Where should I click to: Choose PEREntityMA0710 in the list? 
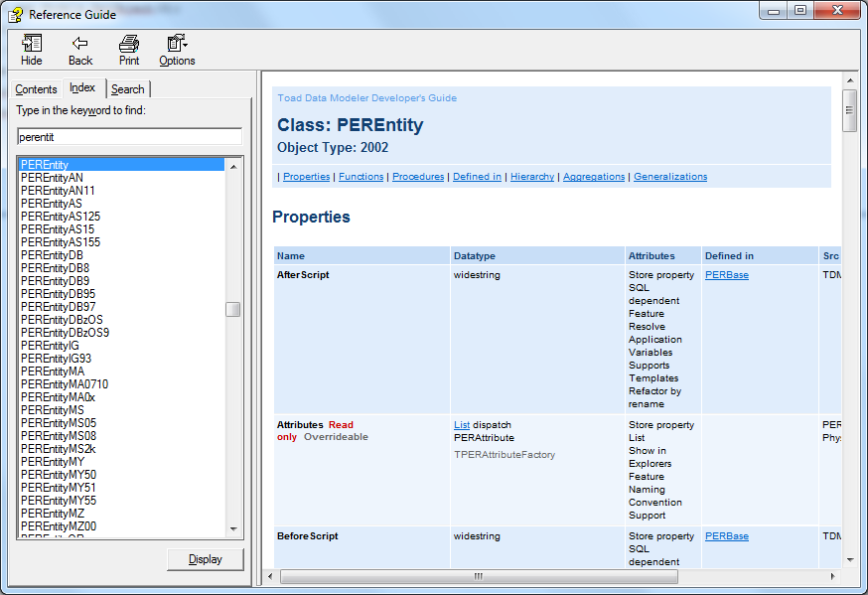[x=65, y=384]
